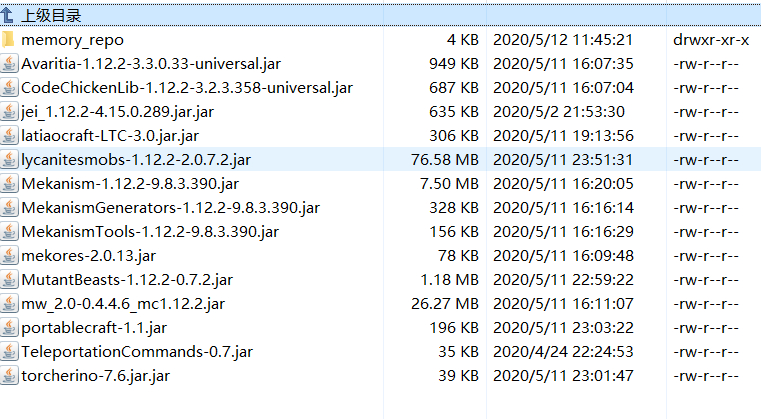761x419 pixels.
Task: Click date 2020/5/11 19:13:56 of latiaocraft
Action: tap(563, 135)
